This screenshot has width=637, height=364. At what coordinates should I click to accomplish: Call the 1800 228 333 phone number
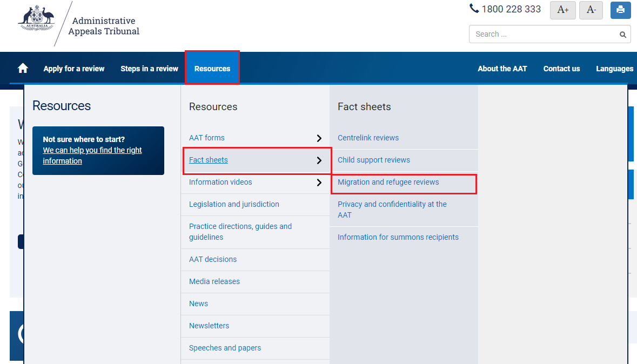pos(505,9)
